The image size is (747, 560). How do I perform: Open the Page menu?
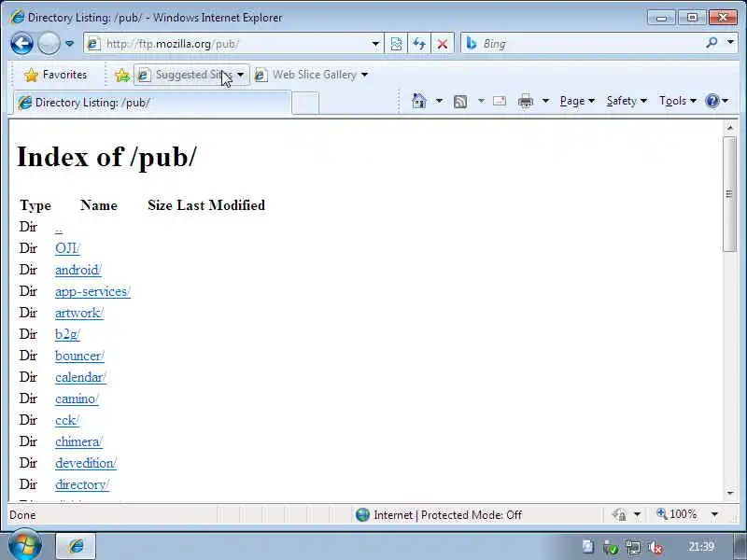pyautogui.click(x=577, y=101)
